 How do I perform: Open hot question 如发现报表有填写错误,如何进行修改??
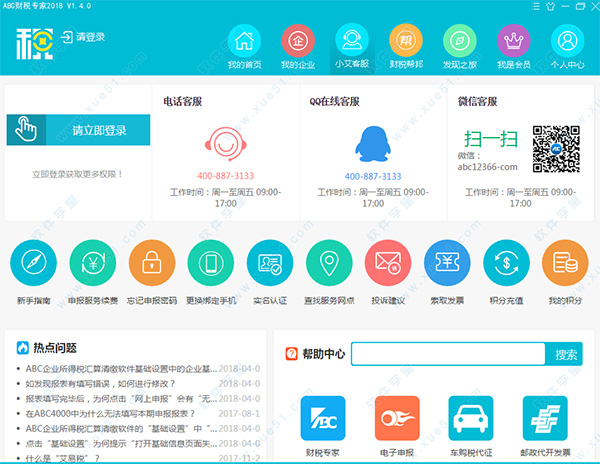[x=100, y=384]
